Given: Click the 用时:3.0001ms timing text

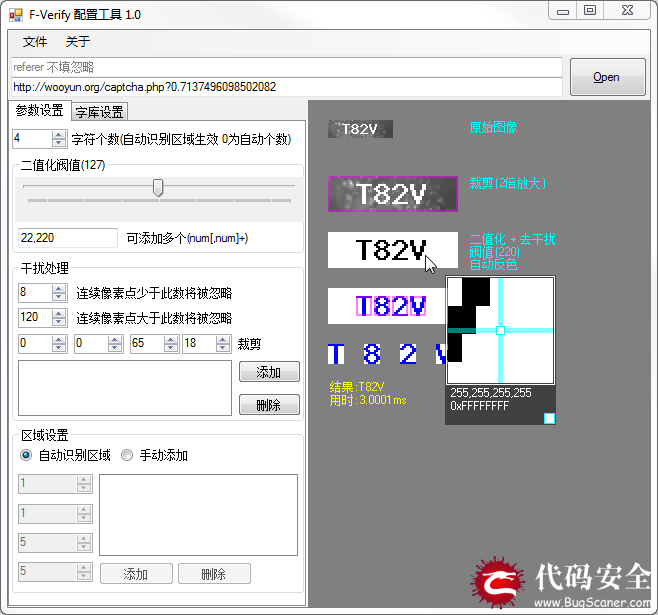Looking at the screenshot, I should pos(368,400).
